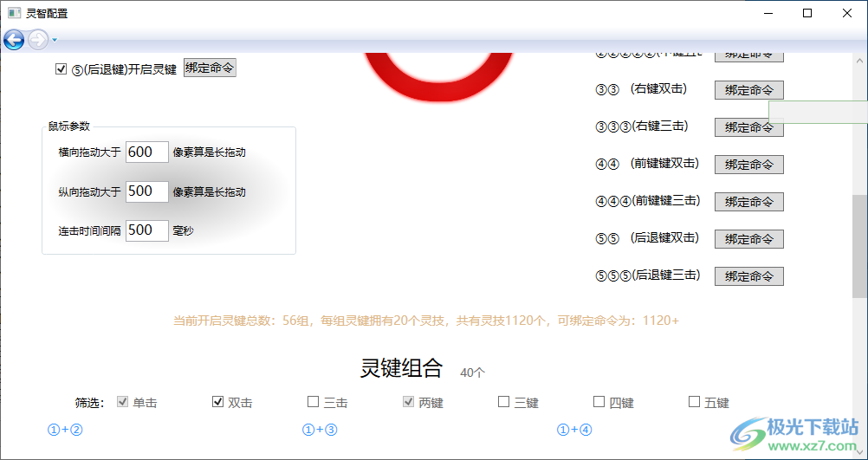This screenshot has height=460, width=868.
Task: Click 绑定命令 next to 后退键开启灵键
Action: tap(210, 68)
